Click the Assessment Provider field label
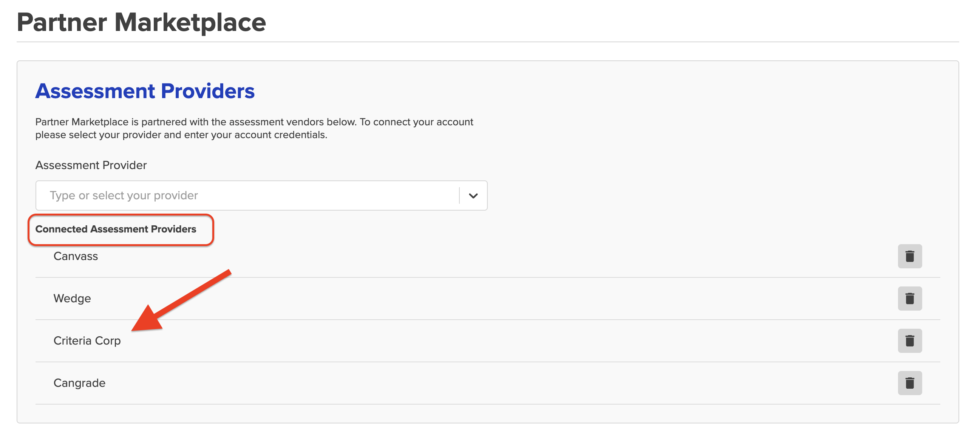This screenshot has height=434, width=980. tap(91, 165)
